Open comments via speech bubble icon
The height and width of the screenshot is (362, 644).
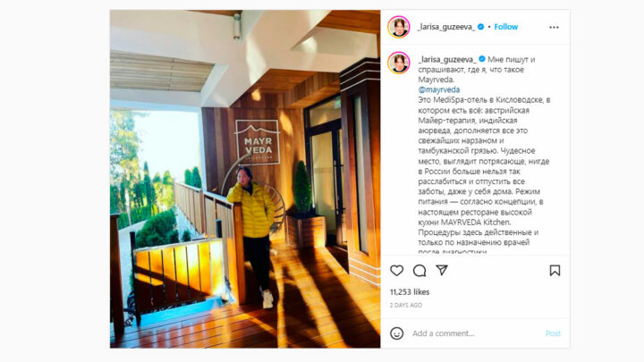pos(419,271)
